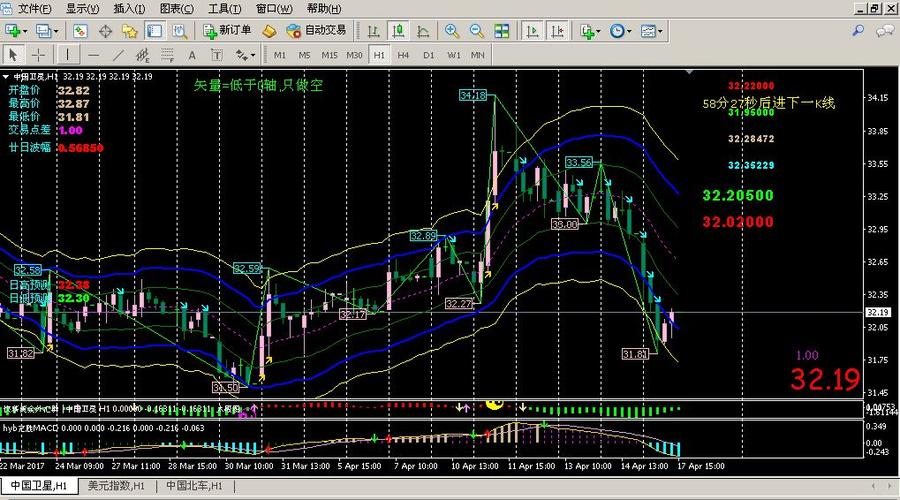900x500 pixels.
Task: Select the vertical line drawing tool
Action: (67, 55)
